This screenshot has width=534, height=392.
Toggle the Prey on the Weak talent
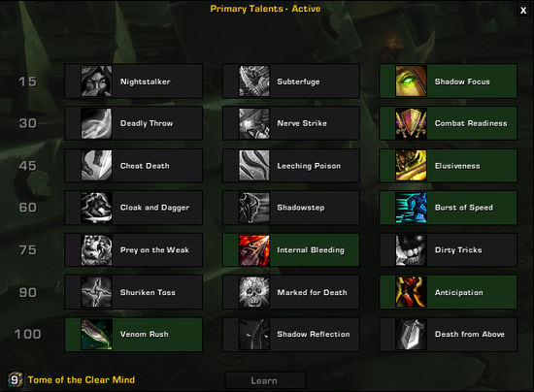tap(134, 250)
